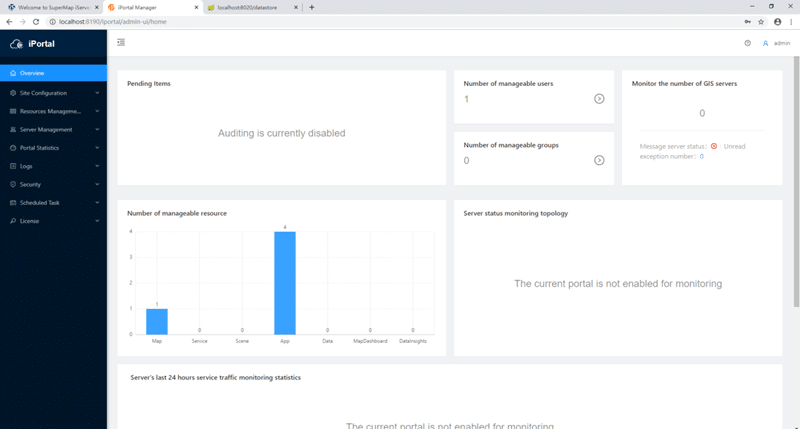Click 'Number of manageable resource' heading
800x429 pixels.
[x=177, y=213]
